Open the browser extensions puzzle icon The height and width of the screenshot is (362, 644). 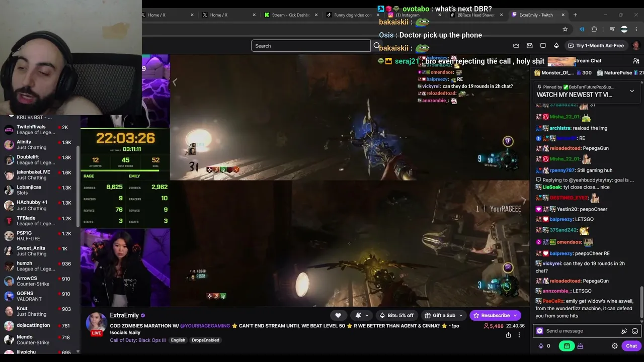pos(594,29)
